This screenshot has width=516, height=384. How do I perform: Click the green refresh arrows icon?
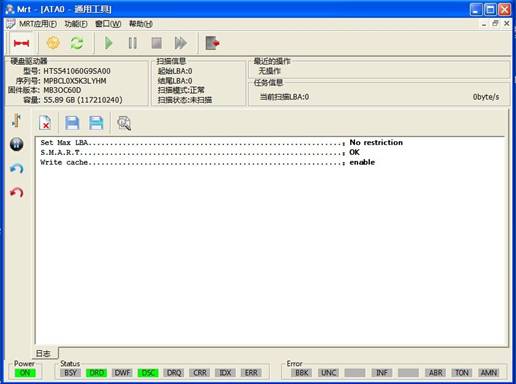(77, 43)
